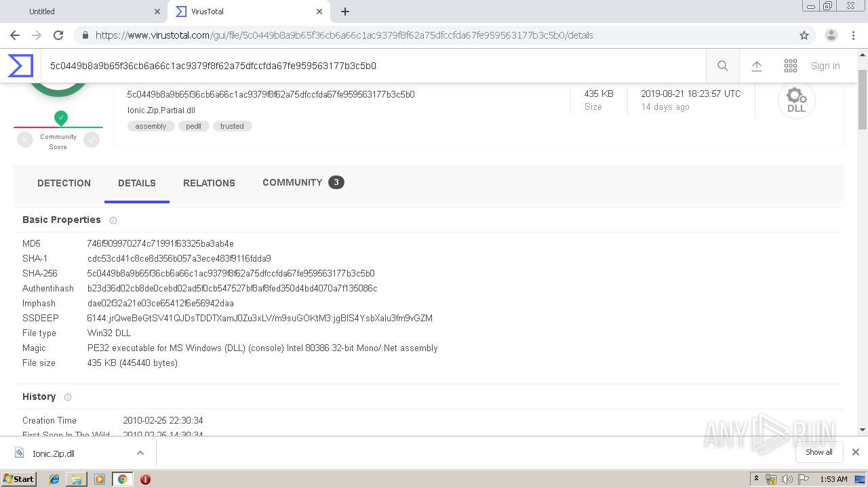Click the assembly tag
The width and height of the screenshot is (868, 488).
tap(151, 126)
